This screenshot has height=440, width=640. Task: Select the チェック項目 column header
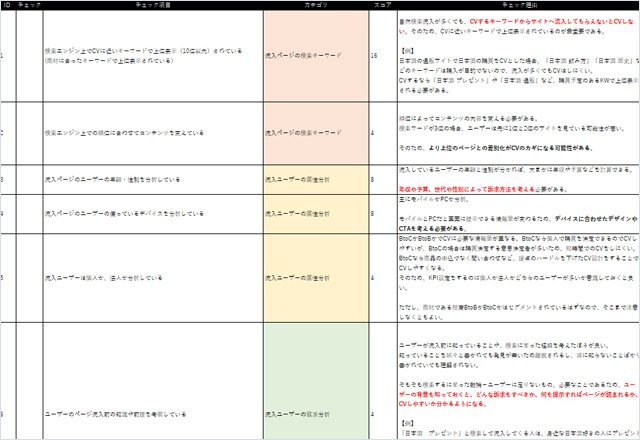pyautogui.click(x=153, y=5)
